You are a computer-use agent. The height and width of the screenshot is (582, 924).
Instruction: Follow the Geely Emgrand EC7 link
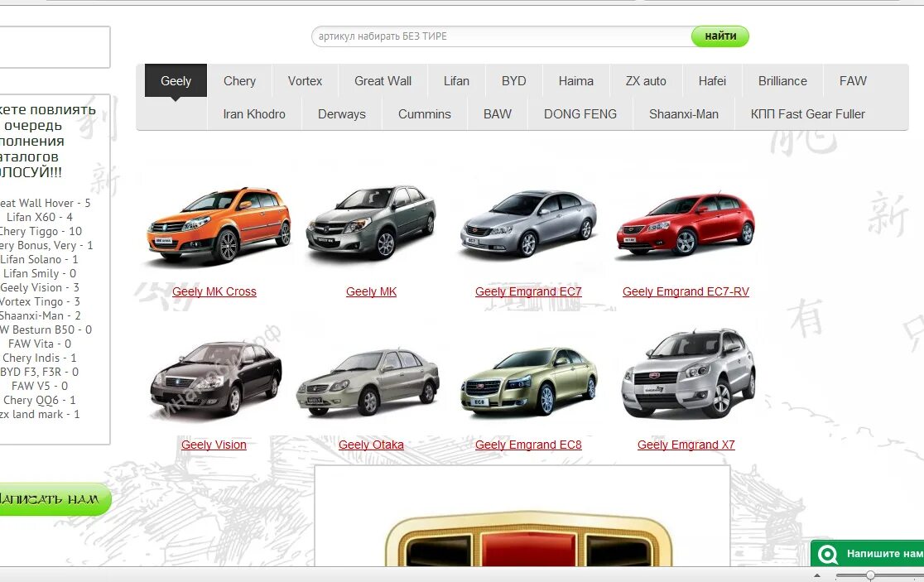[x=528, y=291]
